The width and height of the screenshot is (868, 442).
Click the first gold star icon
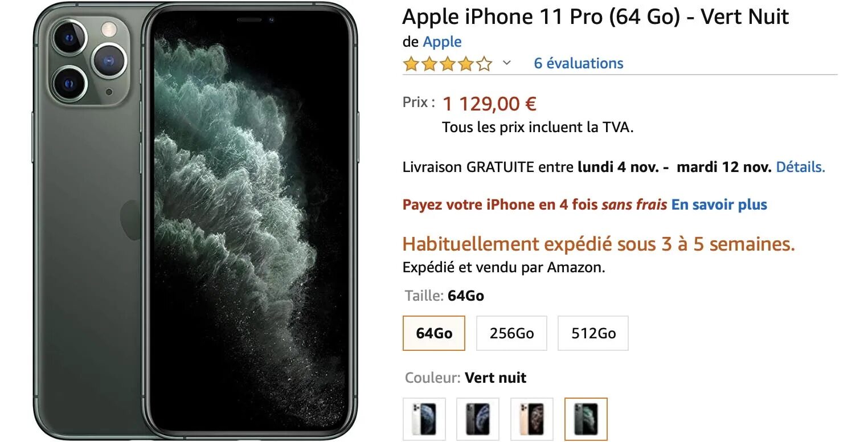411,64
